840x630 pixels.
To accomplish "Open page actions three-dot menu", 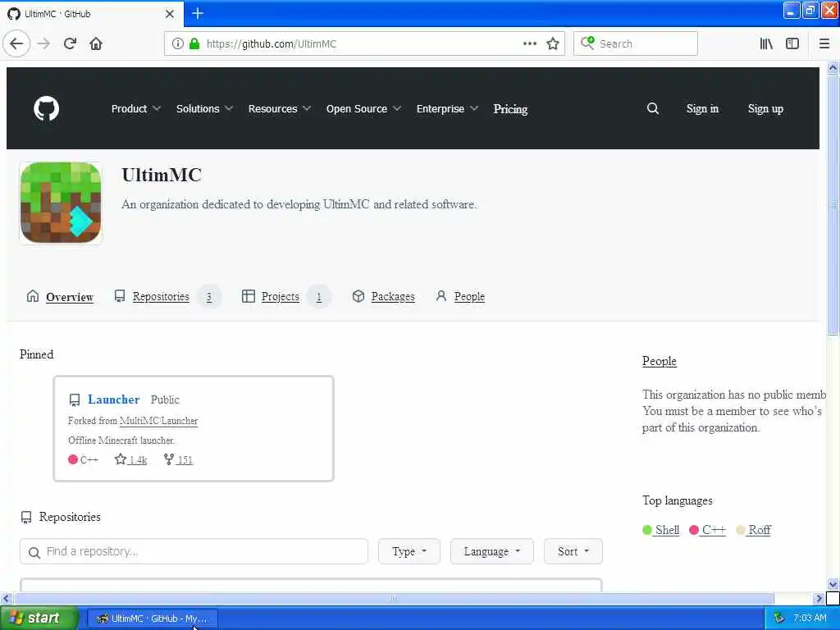I will coord(529,43).
